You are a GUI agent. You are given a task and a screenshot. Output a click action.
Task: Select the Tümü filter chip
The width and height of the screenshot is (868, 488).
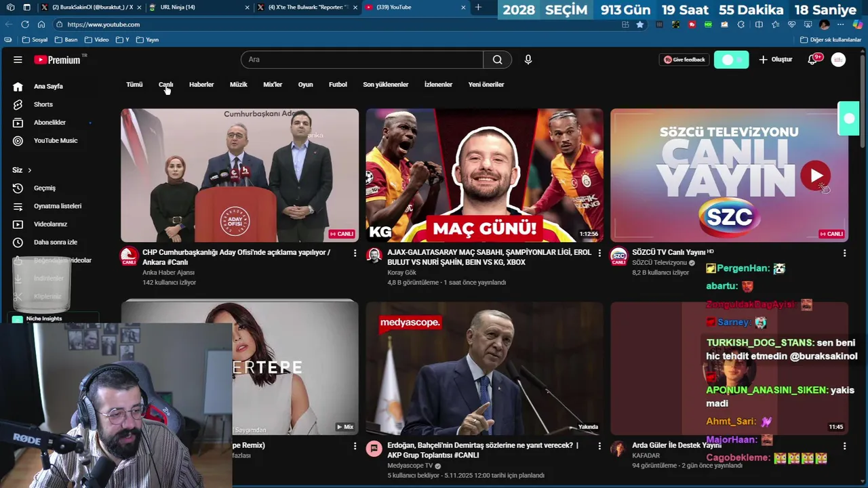coord(134,85)
